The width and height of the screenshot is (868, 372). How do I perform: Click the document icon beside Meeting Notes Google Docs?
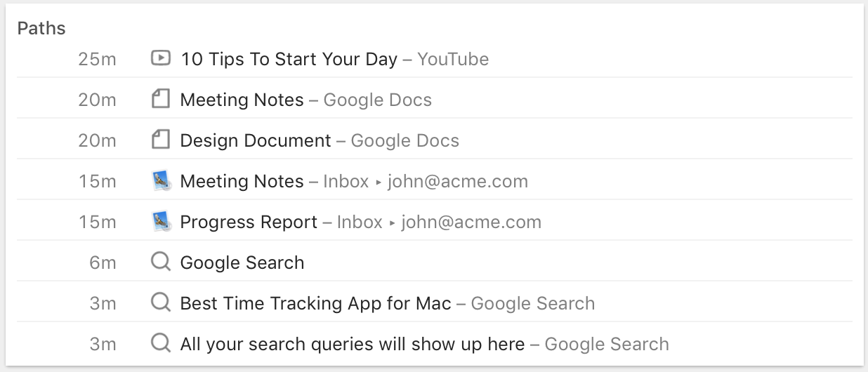pos(161,99)
